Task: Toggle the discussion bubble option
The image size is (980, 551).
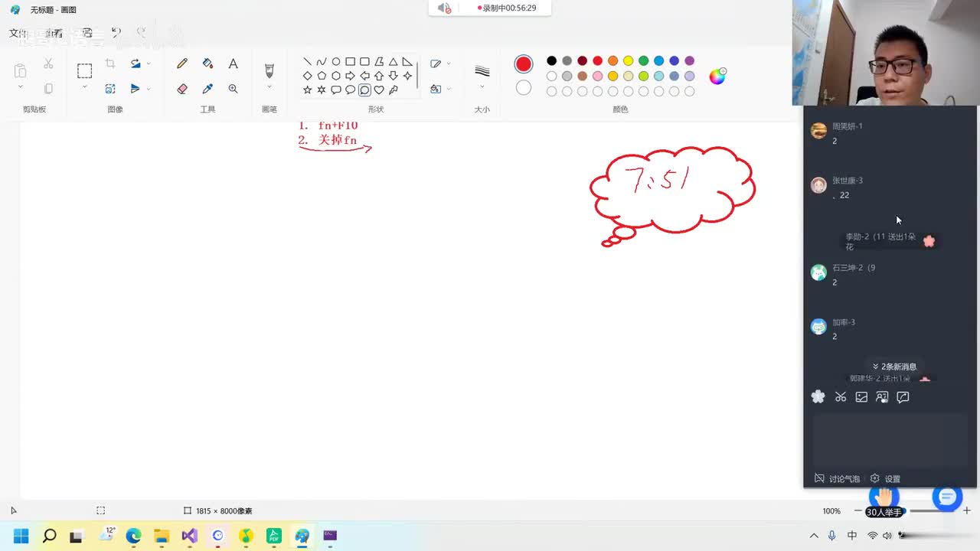Action: (x=837, y=478)
